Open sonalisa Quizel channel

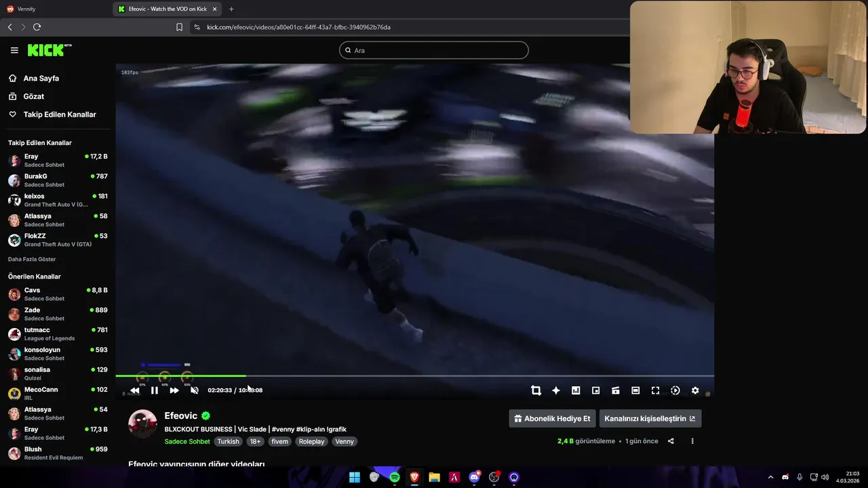58,373
